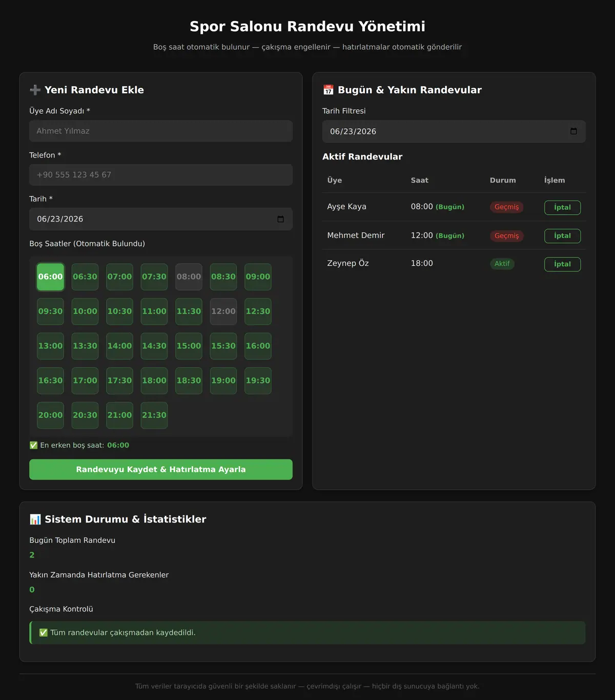Select the 10:30 time slot
The height and width of the screenshot is (700, 615).
119,311
